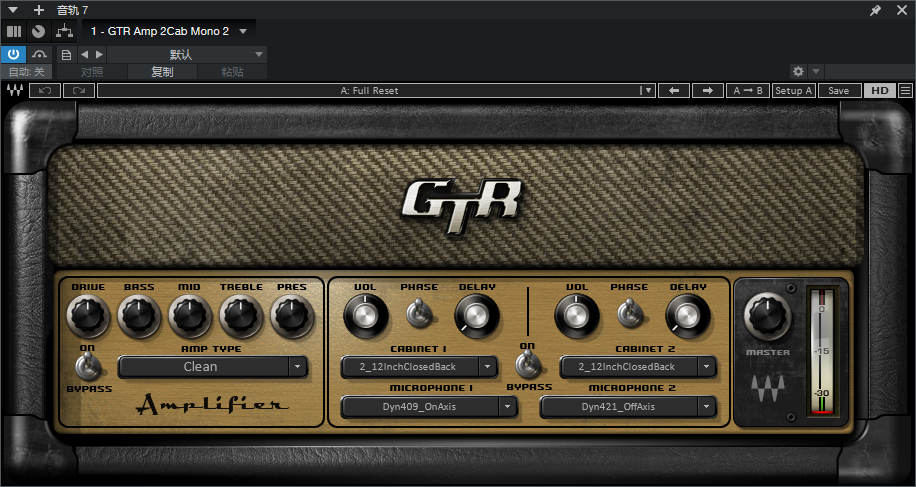
Task: Toggle the HD display mode button
Action: click(880, 91)
